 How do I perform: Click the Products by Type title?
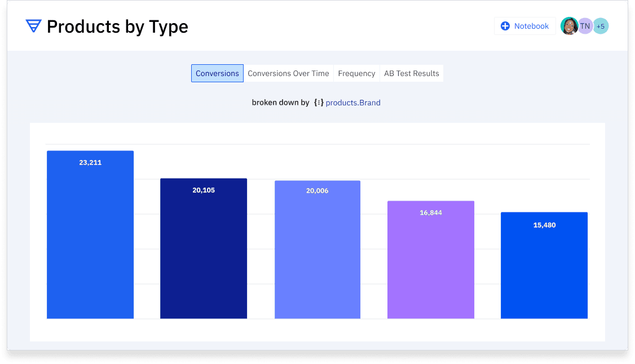pos(117,26)
